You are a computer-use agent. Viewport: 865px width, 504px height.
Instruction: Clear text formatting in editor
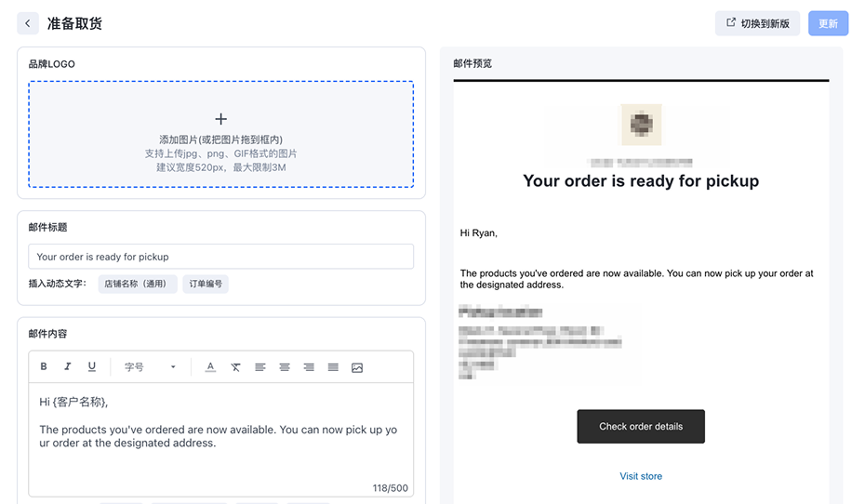tap(235, 367)
